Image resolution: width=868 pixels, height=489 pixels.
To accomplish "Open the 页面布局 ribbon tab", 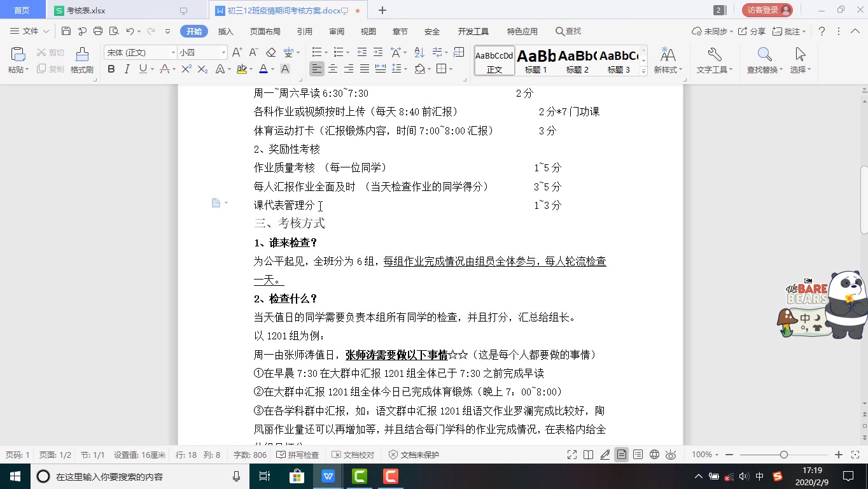I will tap(265, 31).
